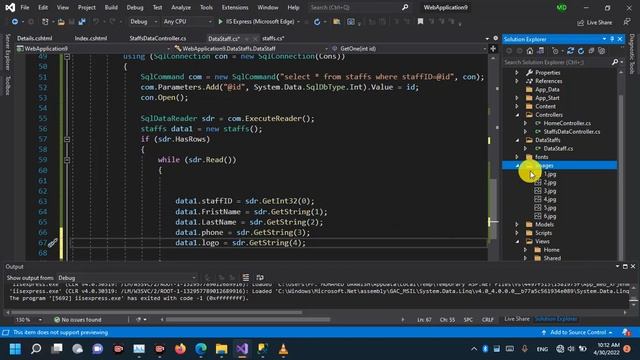The width and height of the screenshot is (640, 360).
Task: Open Diagnostic Tools side tab
Action: click(x=632, y=54)
